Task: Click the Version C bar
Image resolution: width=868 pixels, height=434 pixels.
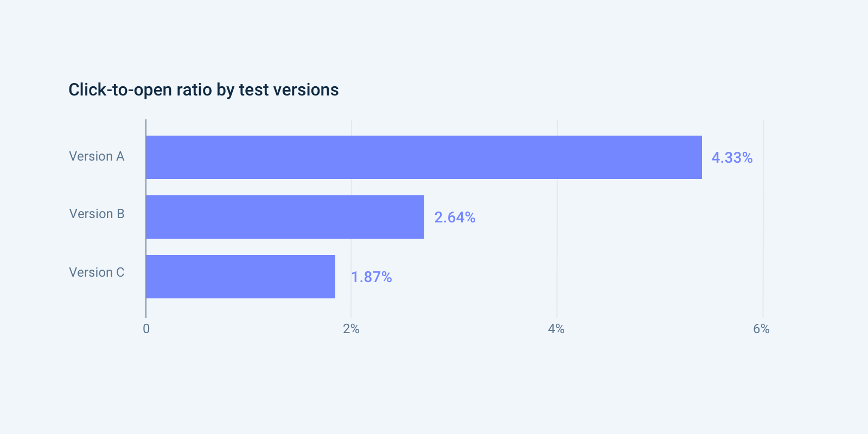Action: click(240, 277)
